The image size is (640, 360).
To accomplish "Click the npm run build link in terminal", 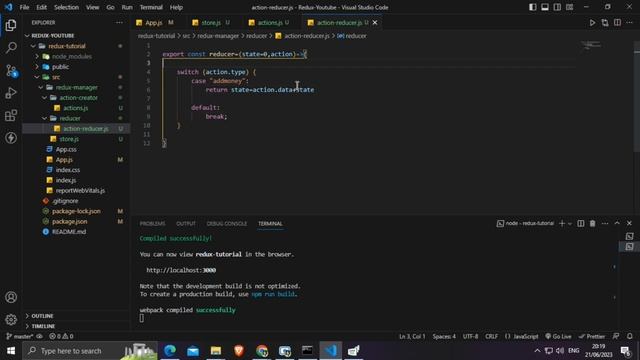I will [x=273, y=294].
